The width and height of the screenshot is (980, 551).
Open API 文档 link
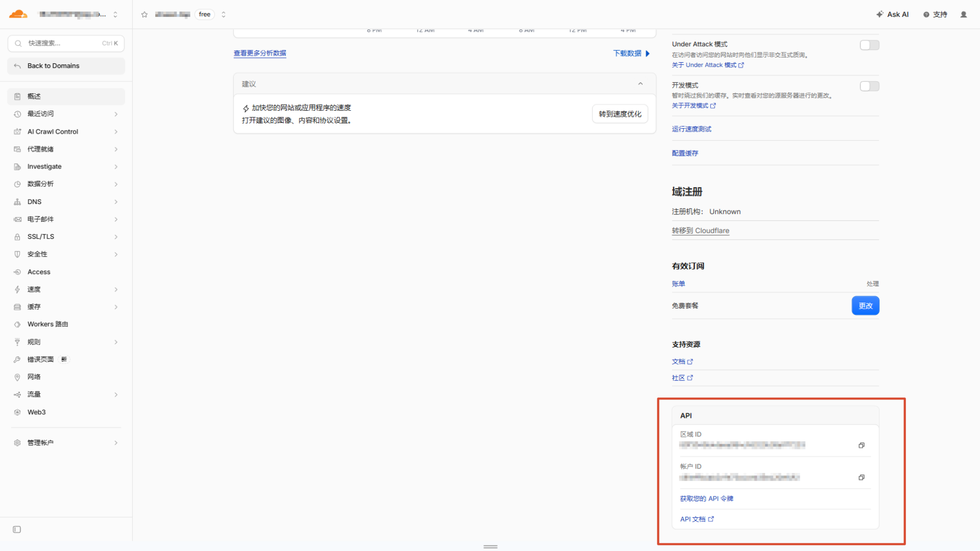(697, 519)
